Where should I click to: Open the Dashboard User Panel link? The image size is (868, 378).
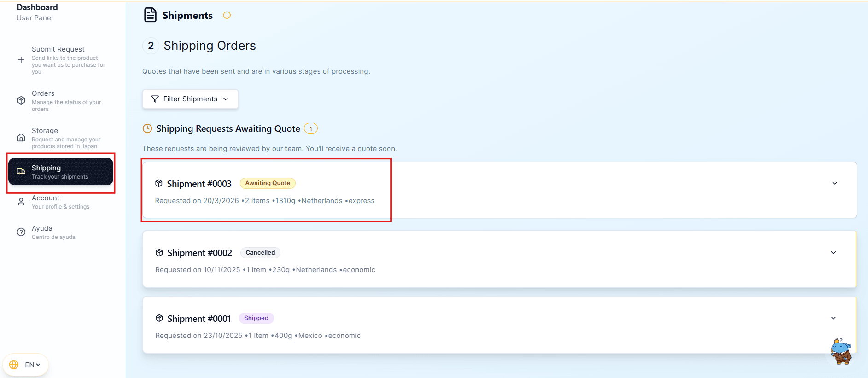click(37, 12)
